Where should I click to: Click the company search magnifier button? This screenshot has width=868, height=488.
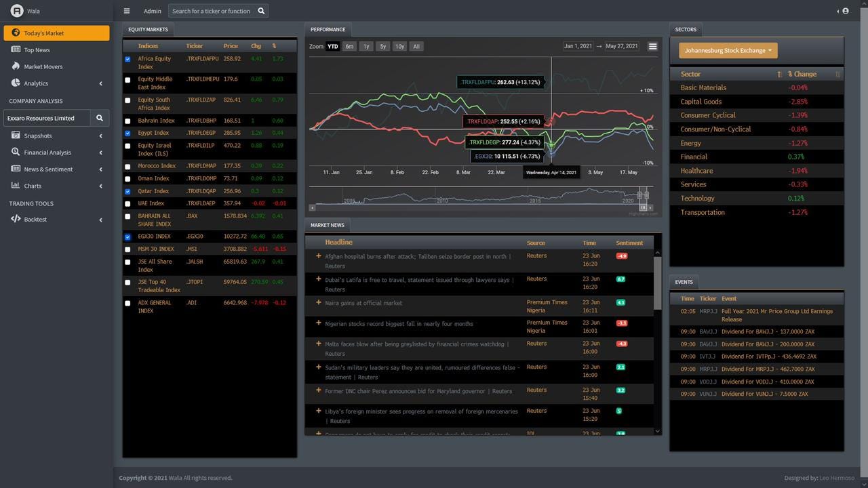click(100, 118)
